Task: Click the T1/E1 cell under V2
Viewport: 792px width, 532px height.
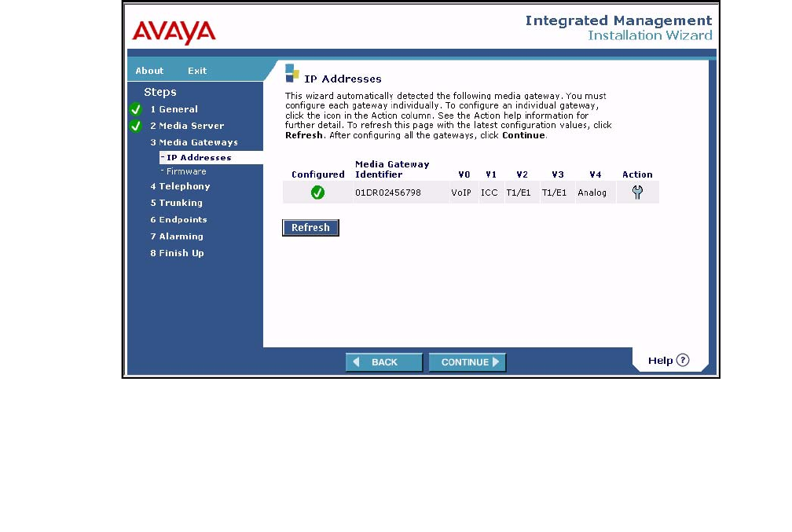Action: pos(519,193)
